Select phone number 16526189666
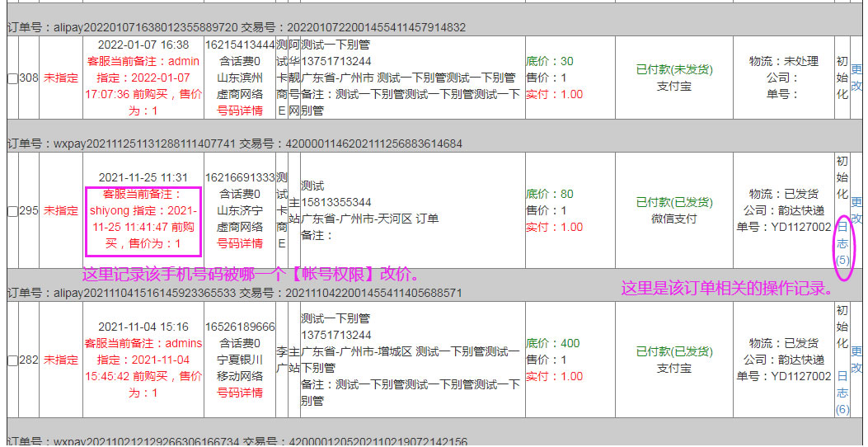 click(x=240, y=327)
